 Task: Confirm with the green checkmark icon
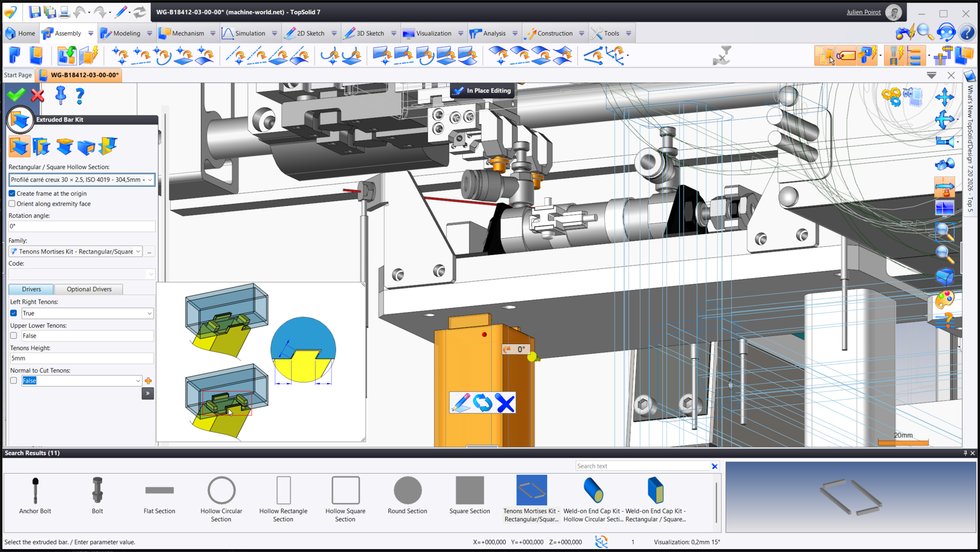(16, 95)
